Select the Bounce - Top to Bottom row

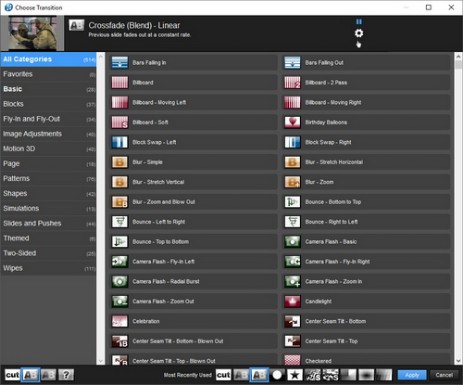193,242
